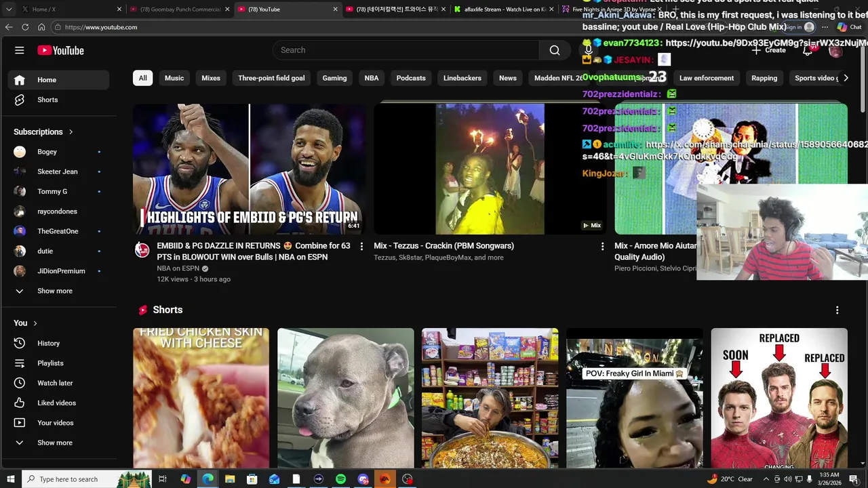Open Skeeter Jean channel subscription
Screen dimensions: 868x488
pyautogui.click(x=58, y=171)
